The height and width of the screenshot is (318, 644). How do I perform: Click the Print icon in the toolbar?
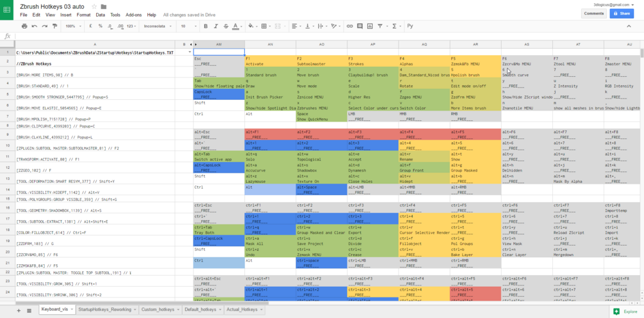24,26
